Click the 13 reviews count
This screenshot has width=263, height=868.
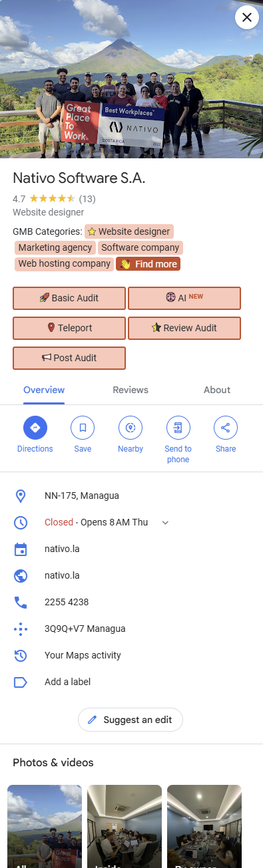pos(87,198)
